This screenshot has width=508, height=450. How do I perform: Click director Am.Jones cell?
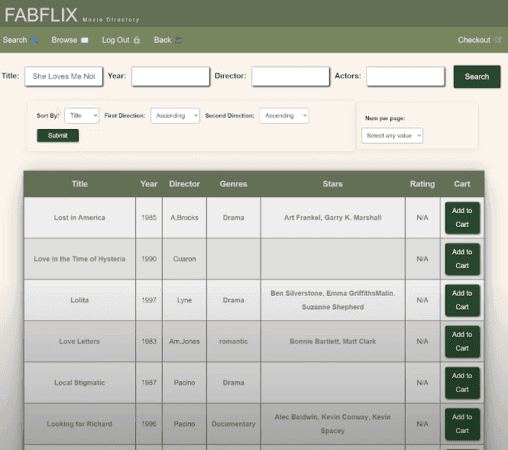(x=184, y=342)
